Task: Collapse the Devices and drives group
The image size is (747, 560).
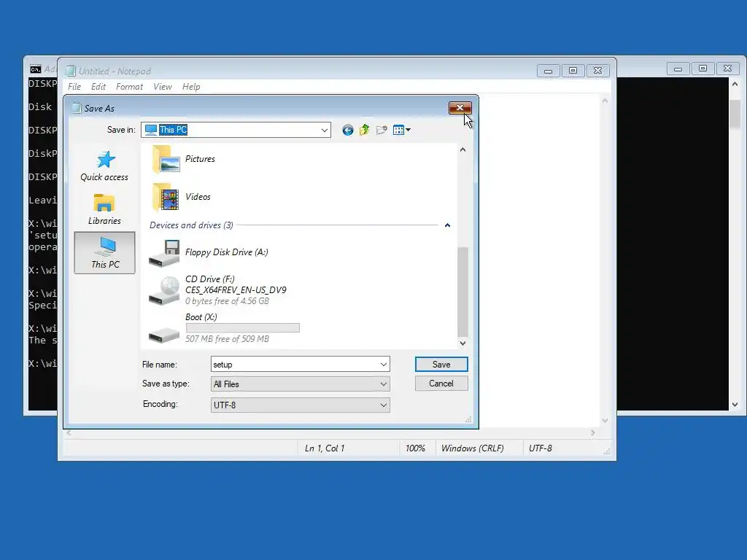Action: pos(447,225)
